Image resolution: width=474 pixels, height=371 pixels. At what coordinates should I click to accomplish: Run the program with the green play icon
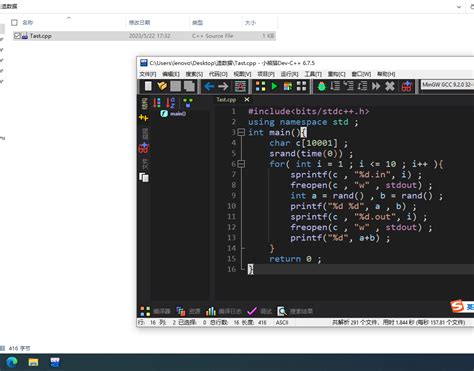coord(274,86)
